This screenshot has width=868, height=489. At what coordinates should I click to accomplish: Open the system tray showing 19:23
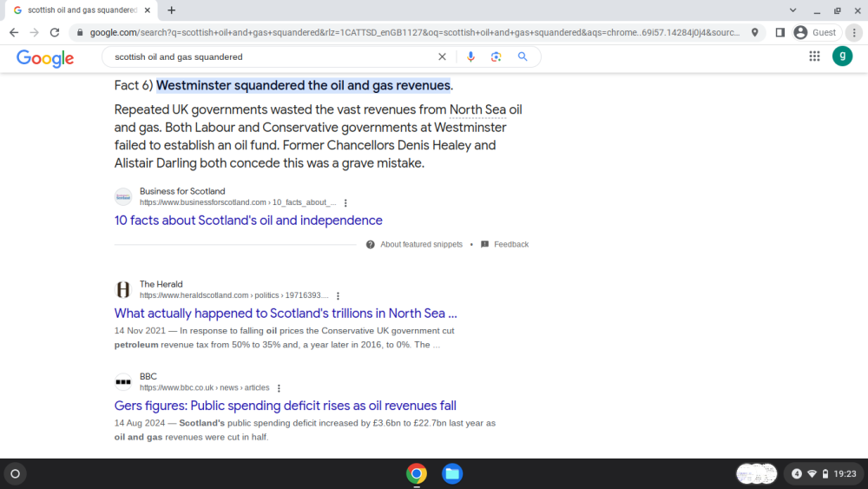coord(825,473)
